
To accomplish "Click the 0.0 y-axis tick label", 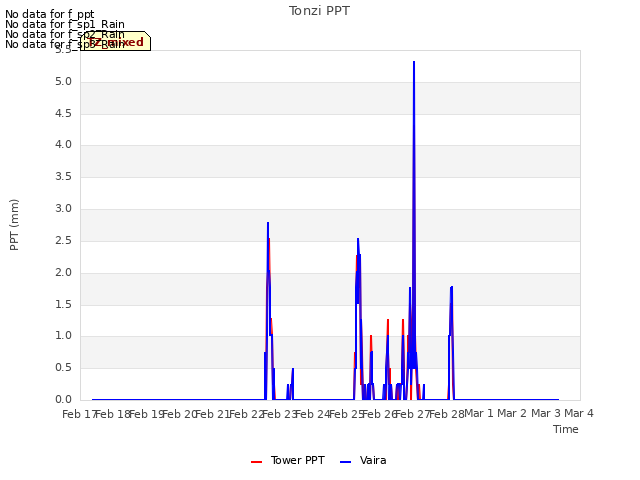I will point(63,400).
